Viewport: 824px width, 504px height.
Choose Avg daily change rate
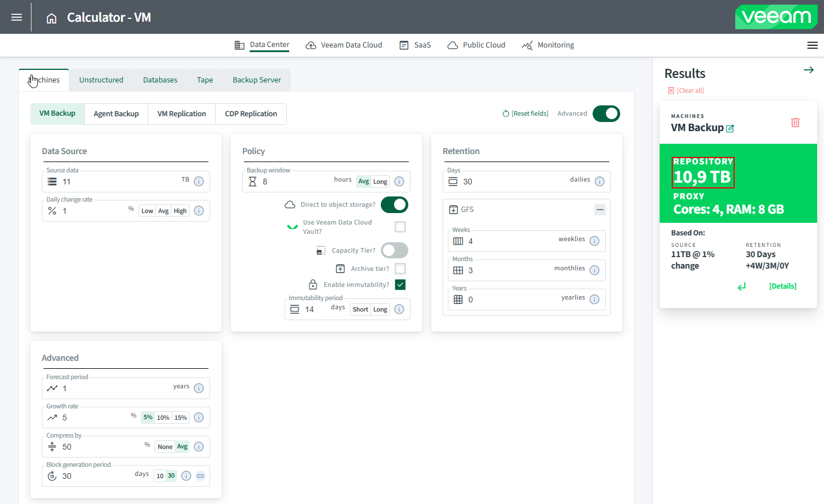[x=163, y=211]
